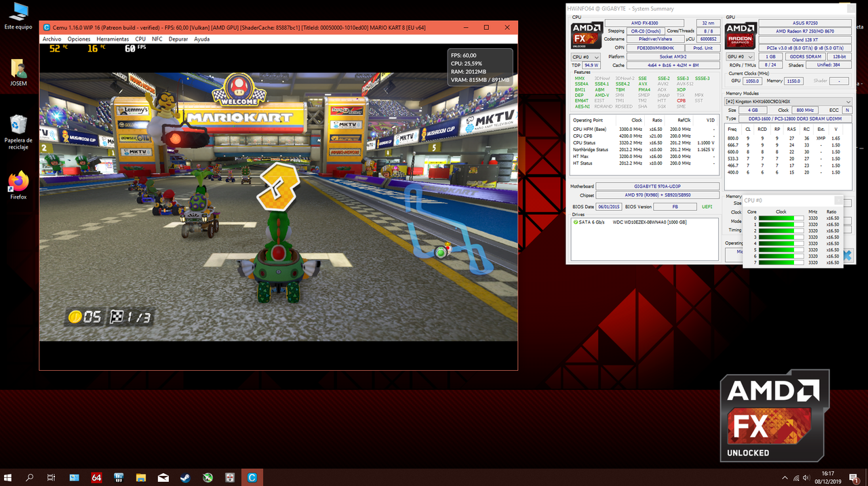Open the HWiNFO64 taskbar icon
The height and width of the screenshot is (486, 868).
[x=96, y=477]
